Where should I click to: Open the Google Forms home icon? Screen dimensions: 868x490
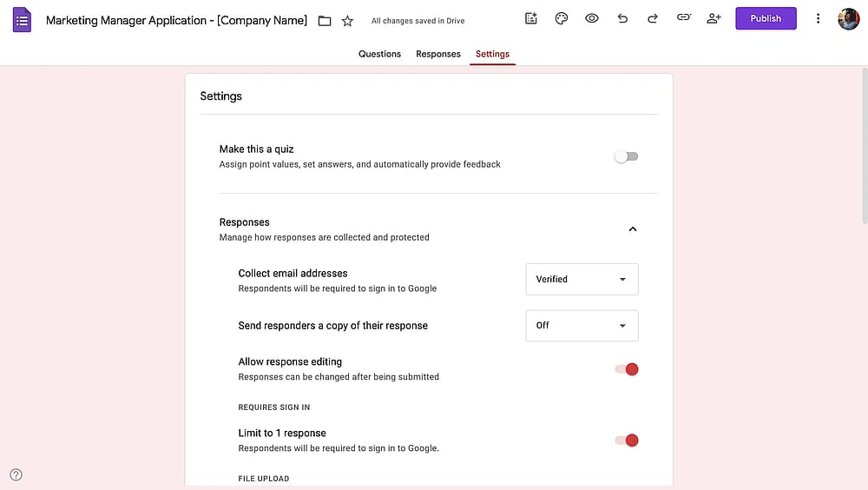(x=22, y=20)
